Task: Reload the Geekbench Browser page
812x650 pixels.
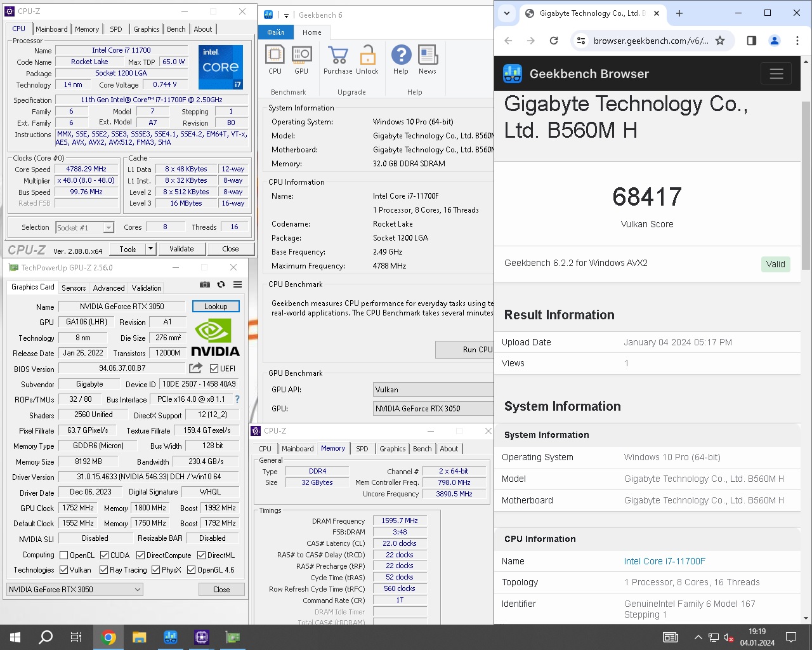Action: (554, 41)
